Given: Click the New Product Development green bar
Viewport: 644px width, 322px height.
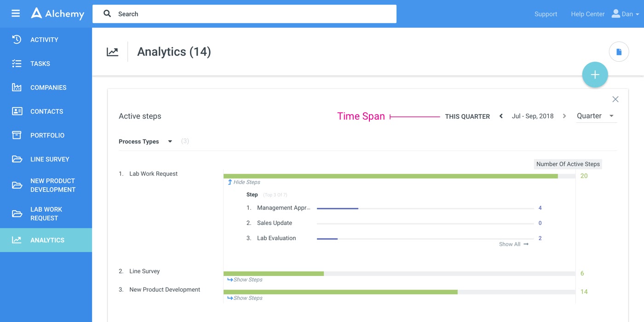Looking at the screenshot, I should coord(340,292).
